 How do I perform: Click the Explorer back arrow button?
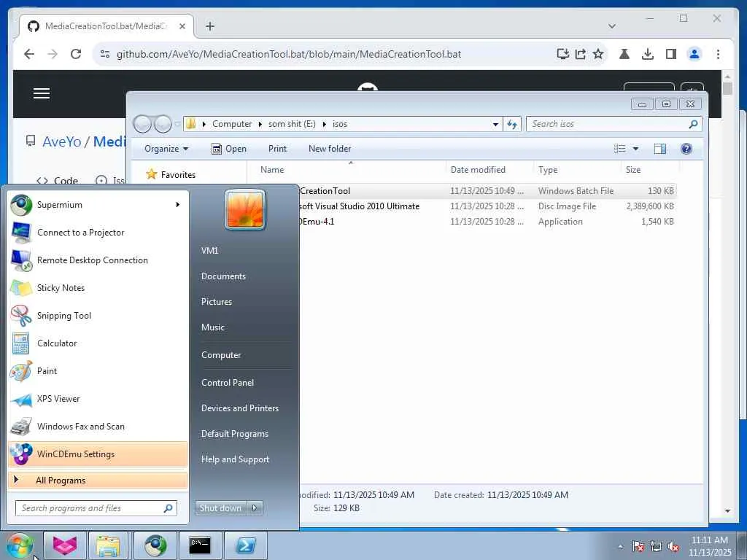click(x=142, y=124)
